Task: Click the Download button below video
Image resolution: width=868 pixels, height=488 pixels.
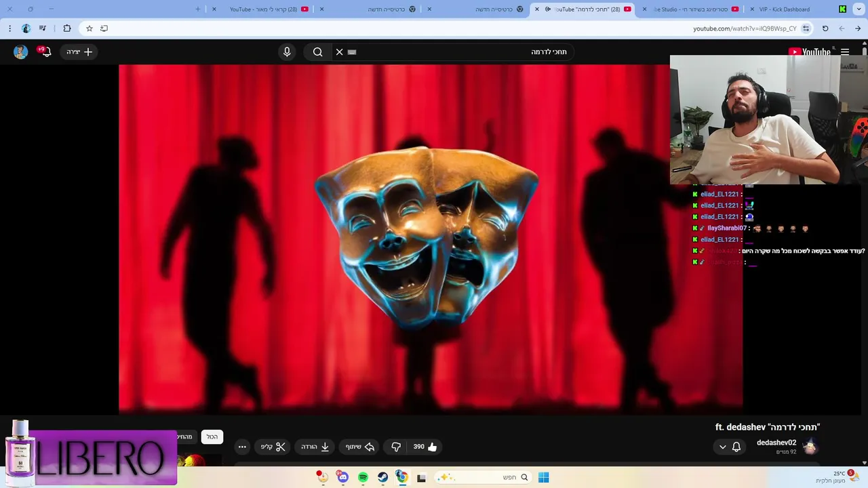Action: tap(315, 447)
